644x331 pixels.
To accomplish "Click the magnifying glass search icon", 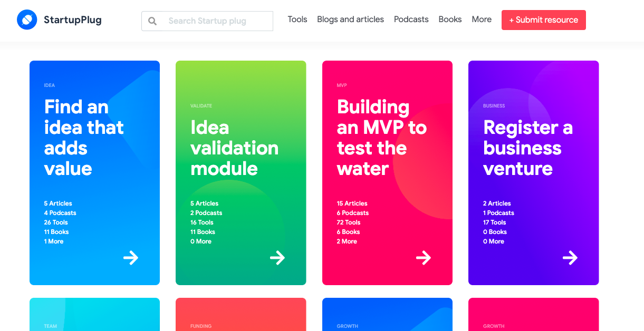I will point(152,21).
